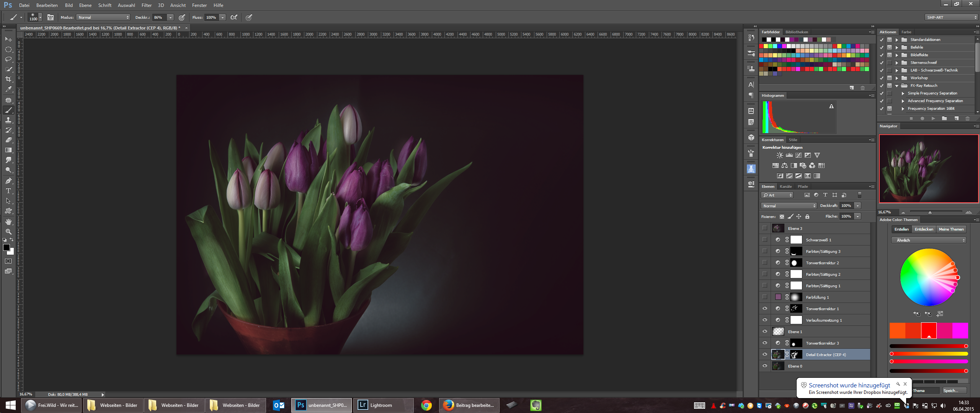The width and height of the screenshot is (980, 413).
Task: Switch to the Stile tab
Action: 793,140
